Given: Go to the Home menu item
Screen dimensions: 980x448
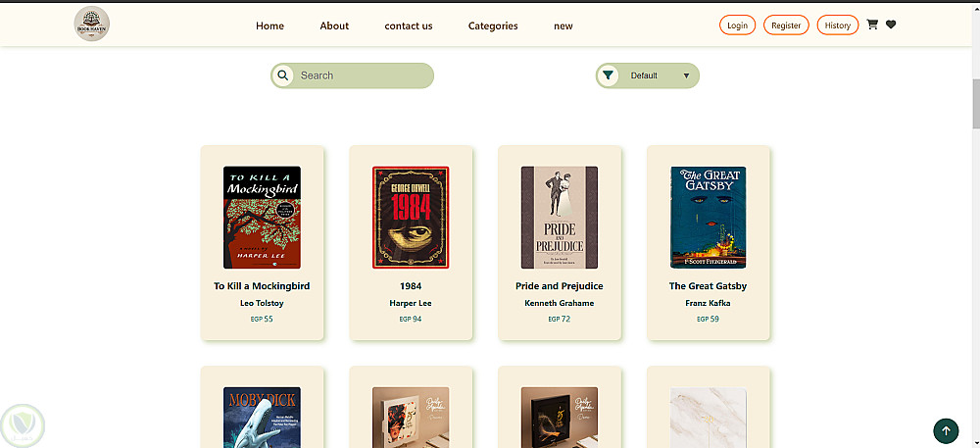Looking at the screenshot, I should [270, 25].
